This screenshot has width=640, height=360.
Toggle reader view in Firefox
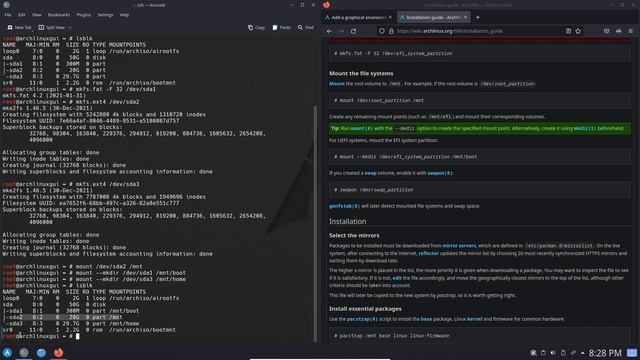pos(569,31)
